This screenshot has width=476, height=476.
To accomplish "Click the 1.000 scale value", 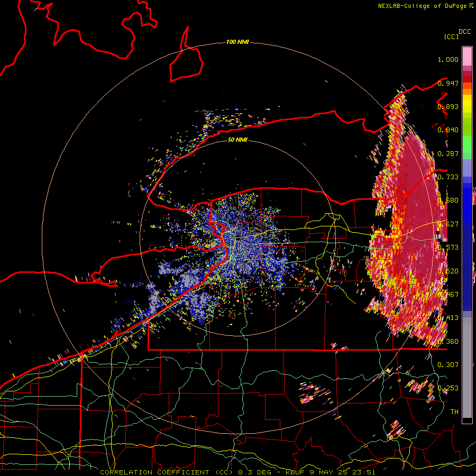I will coord(448,59).
